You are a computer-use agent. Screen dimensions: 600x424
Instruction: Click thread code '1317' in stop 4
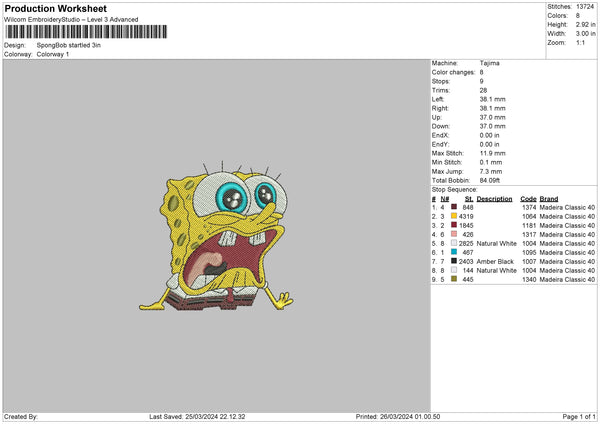coord(529,234)
